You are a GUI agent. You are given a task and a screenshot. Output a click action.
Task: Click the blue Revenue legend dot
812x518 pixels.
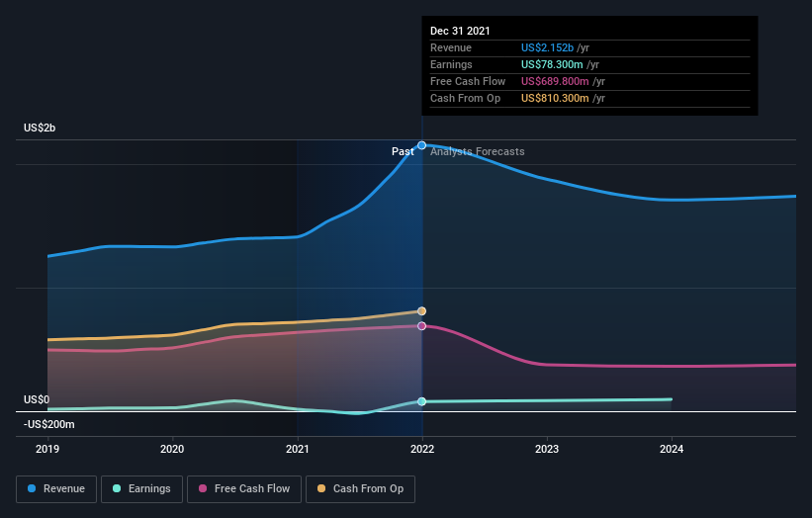(32, 488)
